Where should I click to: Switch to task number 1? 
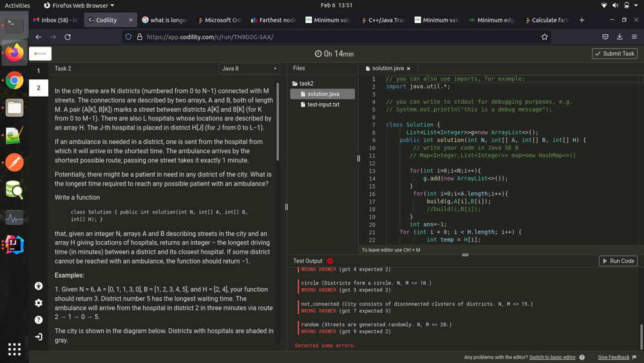(x=39, y=71)
